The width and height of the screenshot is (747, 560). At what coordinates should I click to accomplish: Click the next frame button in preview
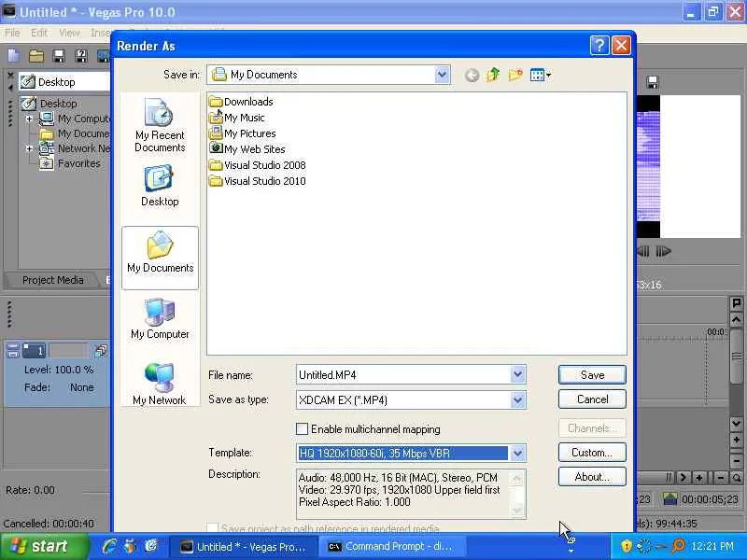pyautogui.click(x=663, y=251)
